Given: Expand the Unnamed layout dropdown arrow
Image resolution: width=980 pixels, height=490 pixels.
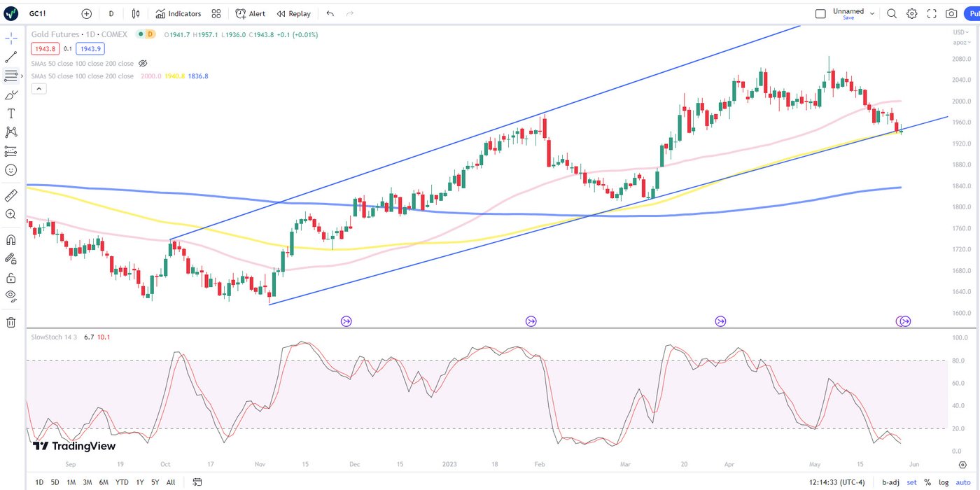Looking at the screenshot, I should point(872,13).
